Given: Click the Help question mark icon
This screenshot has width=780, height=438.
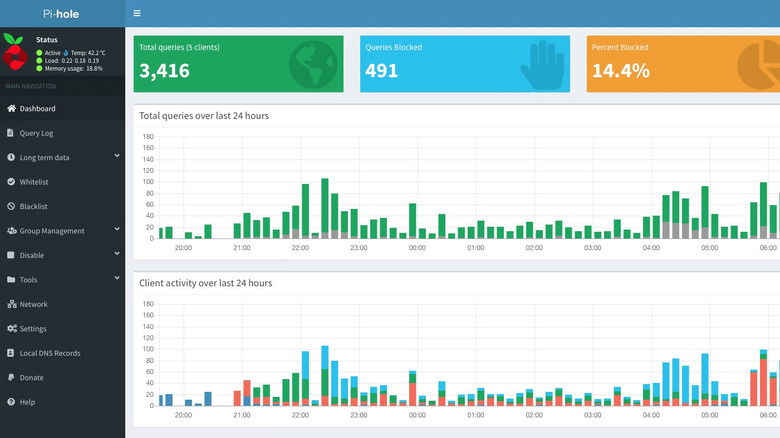Looking at the screenshot, I should click(11, 402).
